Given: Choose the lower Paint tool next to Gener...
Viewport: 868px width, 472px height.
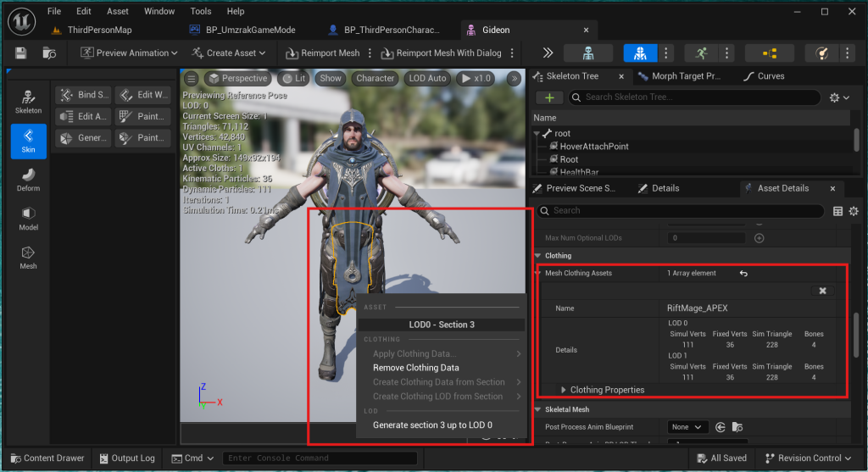Looking at the screenshot, I should pyautogui.click(x=143, y=138).
